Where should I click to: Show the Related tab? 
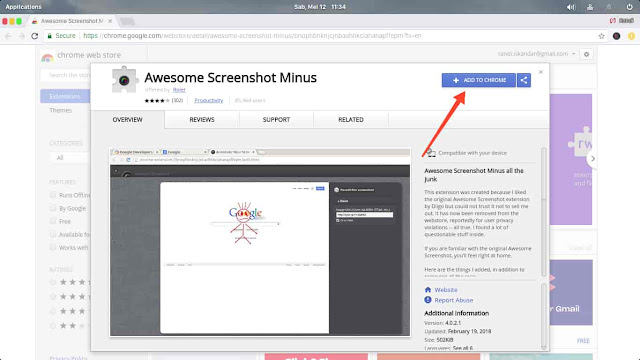coord(351,120)
